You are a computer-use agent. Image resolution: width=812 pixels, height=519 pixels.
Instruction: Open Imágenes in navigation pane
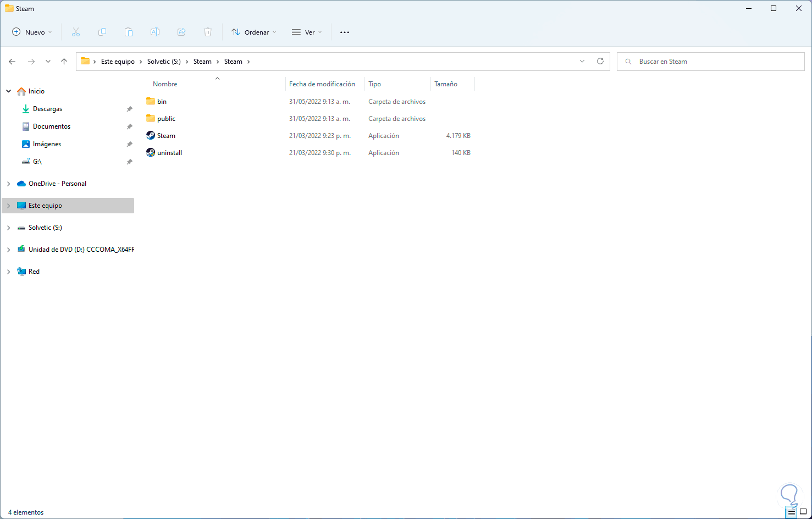click(47, 144)
